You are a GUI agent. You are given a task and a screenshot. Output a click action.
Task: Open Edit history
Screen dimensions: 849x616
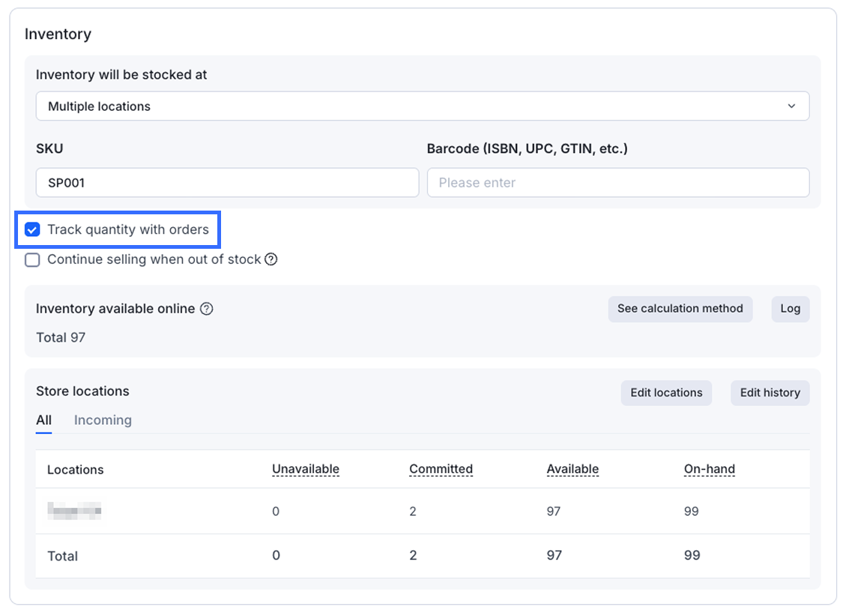[x=770, y=393]
